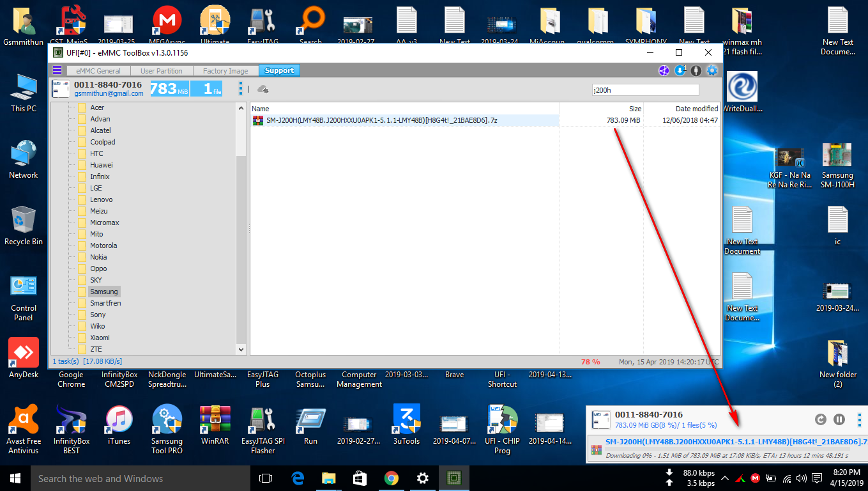Click the Support tab

pos(279,71)
